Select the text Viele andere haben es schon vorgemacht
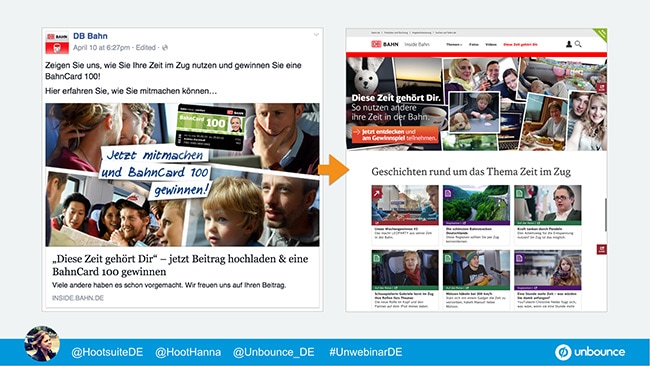Viewport: 650px width, 366px height. [x=117, y=285]
